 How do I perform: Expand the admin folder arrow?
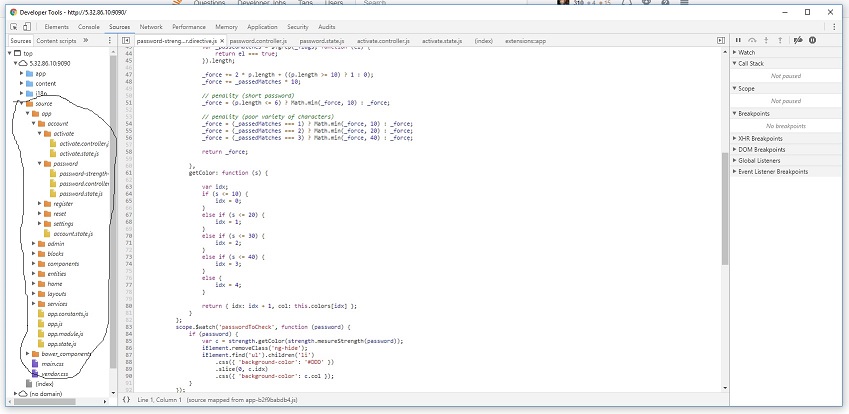pyautogui.click(x=34, y=244)
